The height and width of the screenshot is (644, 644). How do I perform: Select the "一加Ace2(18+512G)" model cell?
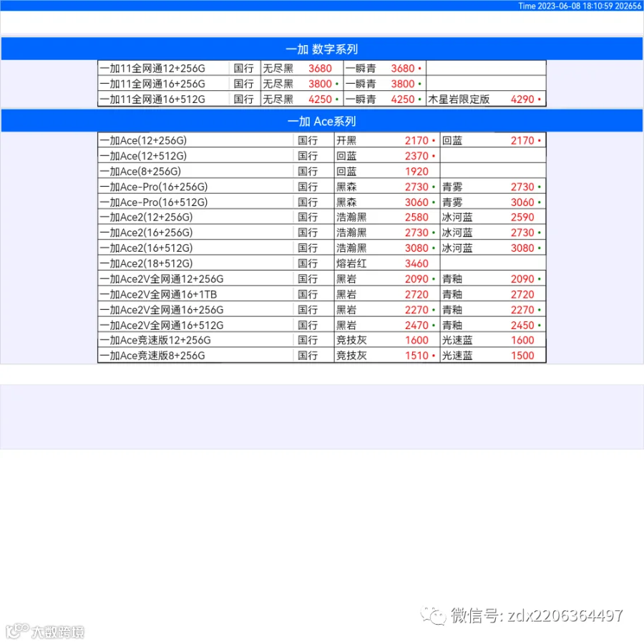pos(195,263)
